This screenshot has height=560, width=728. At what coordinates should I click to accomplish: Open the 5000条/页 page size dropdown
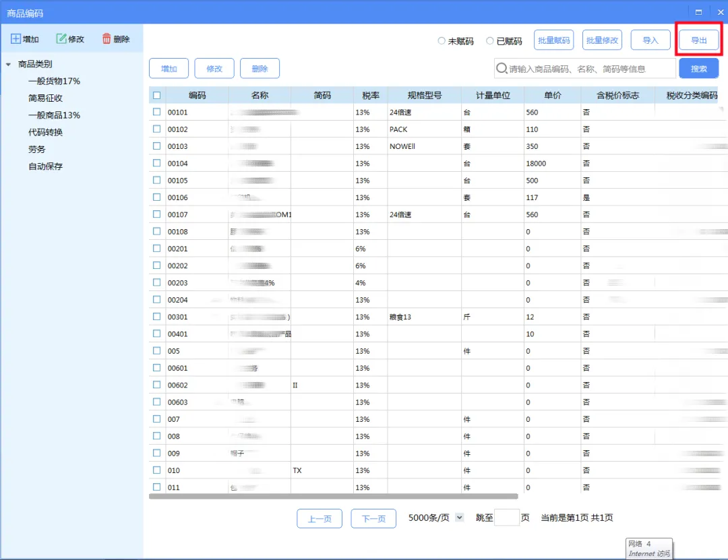click(459, 518)
